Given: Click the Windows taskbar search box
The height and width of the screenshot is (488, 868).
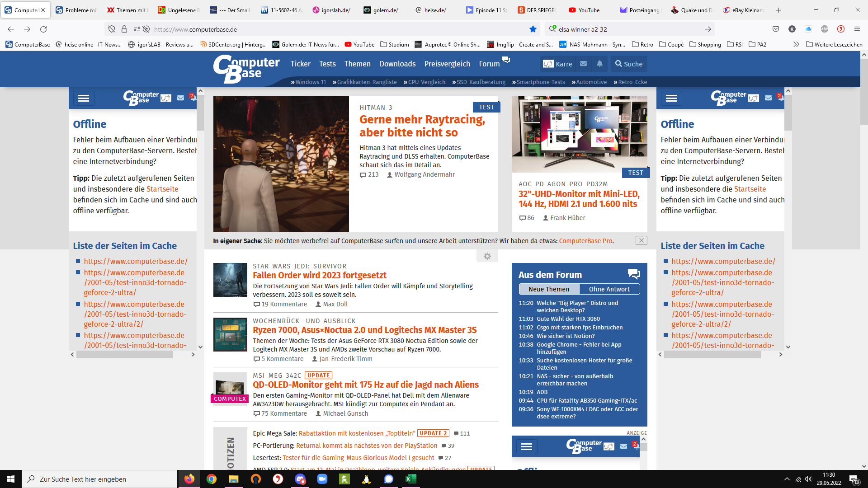Looking at the screenshot, I should (x=99, y=479).
